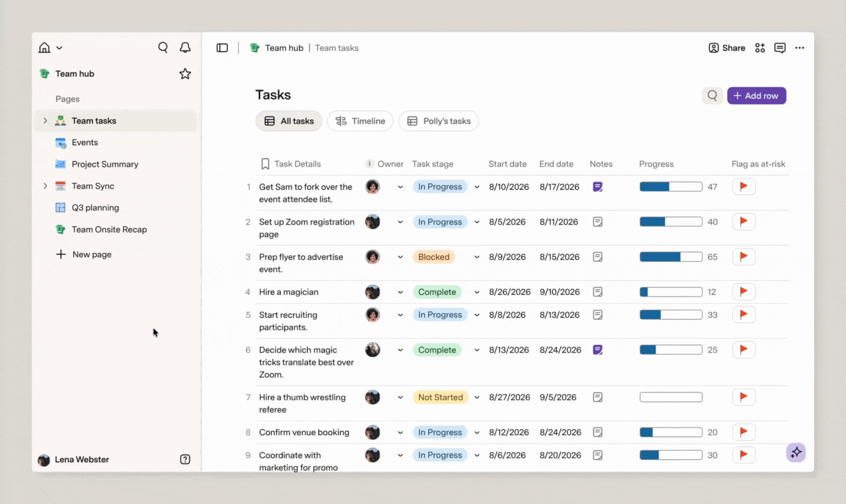Viewport: 846px width, 504px height.
Task: Open notes for Hire a magician task
Action: click(x=598, y=292)
